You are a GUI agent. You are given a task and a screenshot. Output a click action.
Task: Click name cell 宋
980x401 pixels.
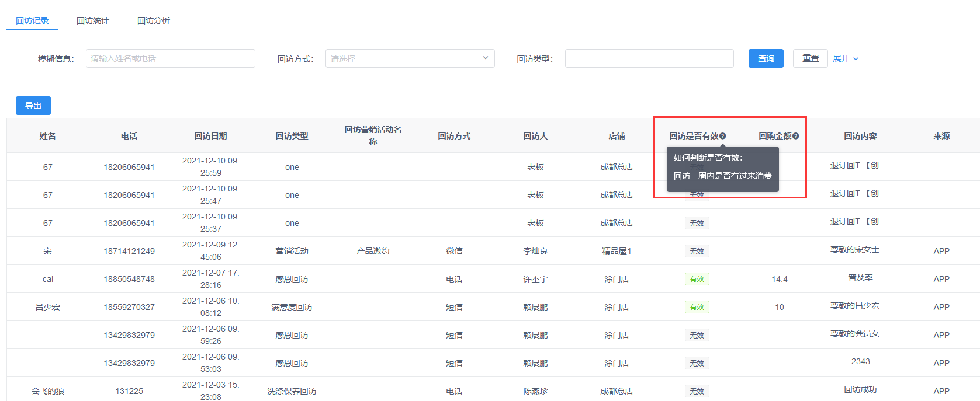pos(48,251)
